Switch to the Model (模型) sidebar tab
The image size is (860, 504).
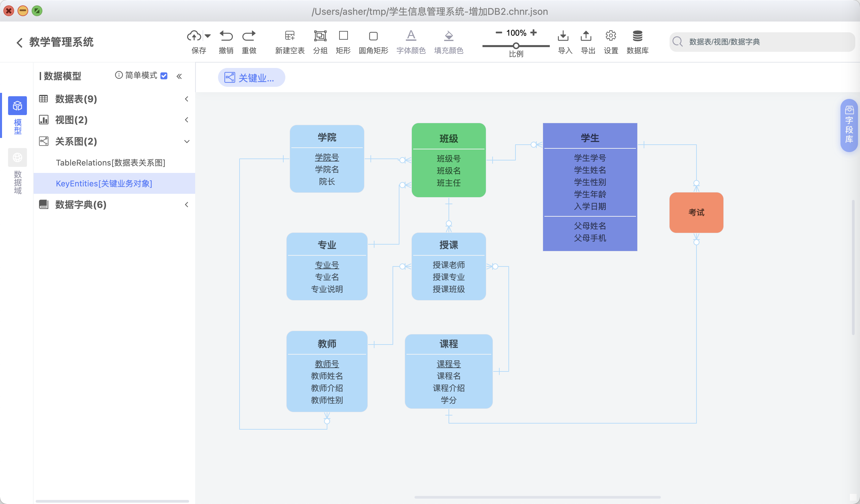coord(17,116)
